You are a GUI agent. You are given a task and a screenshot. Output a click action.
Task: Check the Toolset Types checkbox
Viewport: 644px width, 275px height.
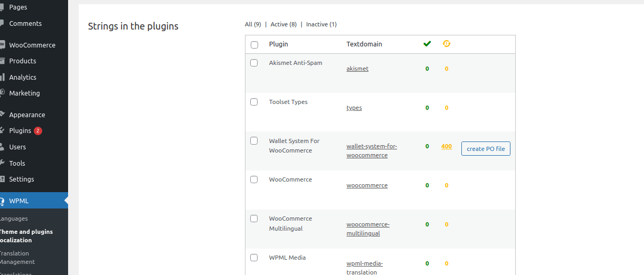click(x=254, y=102)
